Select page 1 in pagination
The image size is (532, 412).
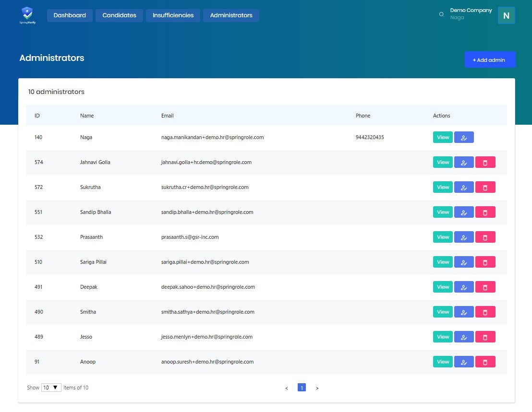coord(302,388)
